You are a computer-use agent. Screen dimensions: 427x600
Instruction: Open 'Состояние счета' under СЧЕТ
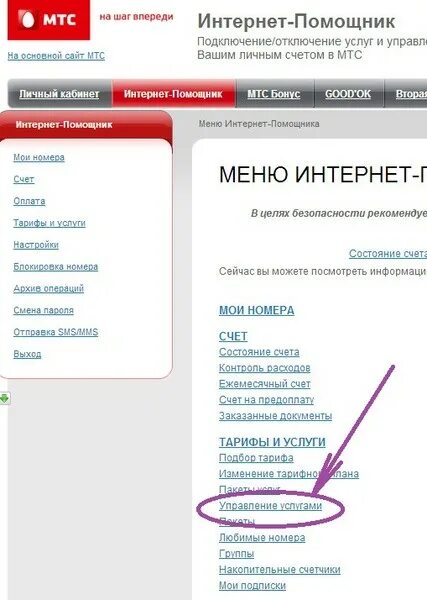pos(259,352)
